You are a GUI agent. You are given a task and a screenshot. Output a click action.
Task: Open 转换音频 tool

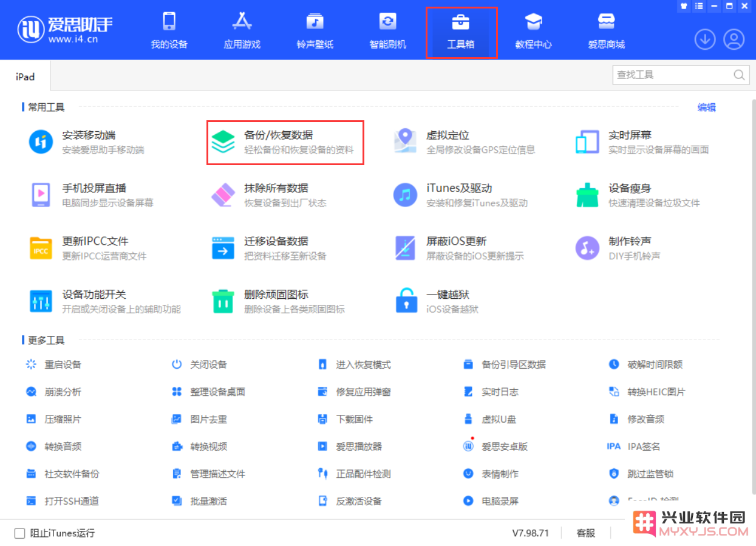53,446
